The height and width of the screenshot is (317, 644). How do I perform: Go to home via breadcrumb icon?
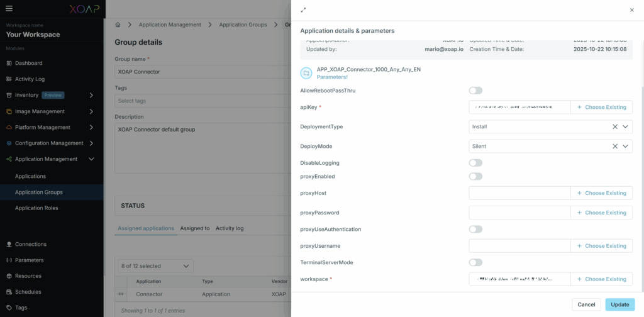[x=118, y=25]
